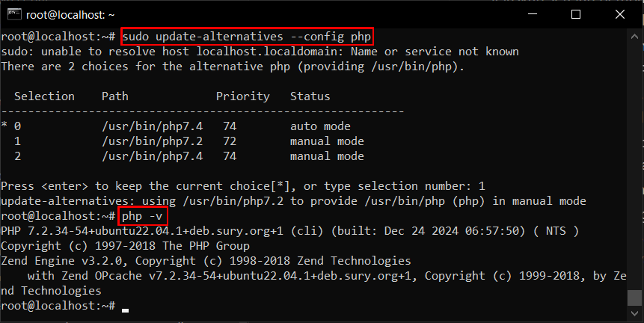Click the '(built: Dec 24 2024 06:57:50)' text
644x323 pixels.
[x=429, y=231]
